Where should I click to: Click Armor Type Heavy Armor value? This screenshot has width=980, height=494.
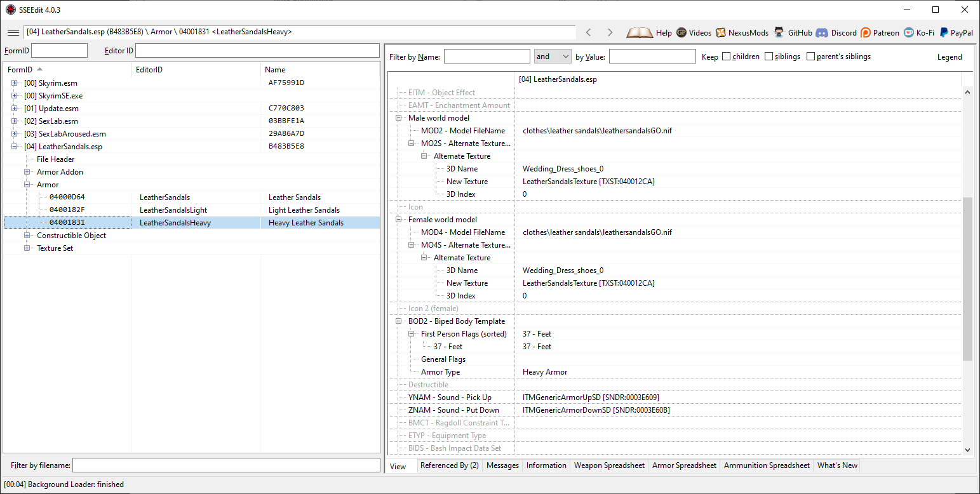545,372
